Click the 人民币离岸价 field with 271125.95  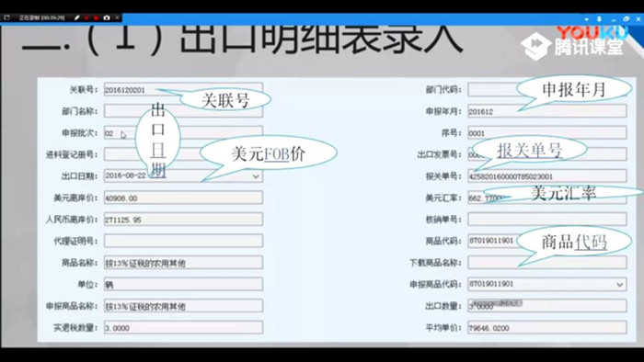coord(183,220)
